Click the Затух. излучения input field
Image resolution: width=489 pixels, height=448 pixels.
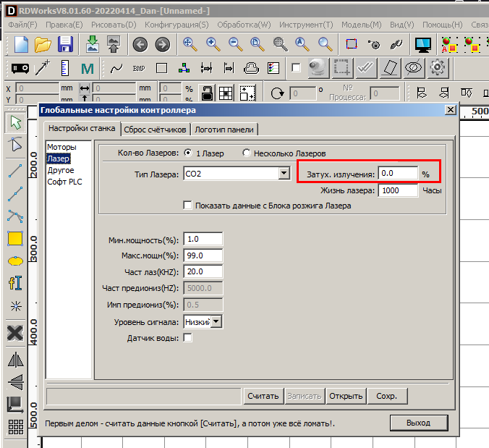(398, 173)
